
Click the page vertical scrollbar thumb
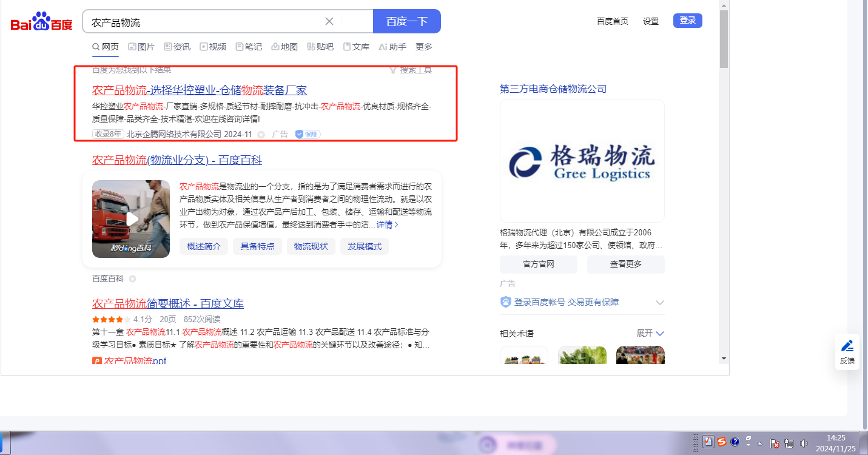click(x=724, y=39)
